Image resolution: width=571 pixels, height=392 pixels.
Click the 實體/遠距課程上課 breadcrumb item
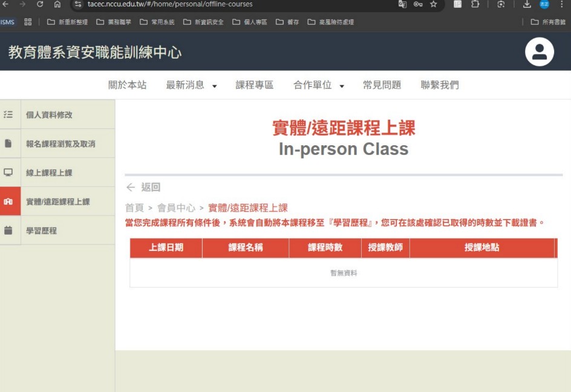(248, 207)
